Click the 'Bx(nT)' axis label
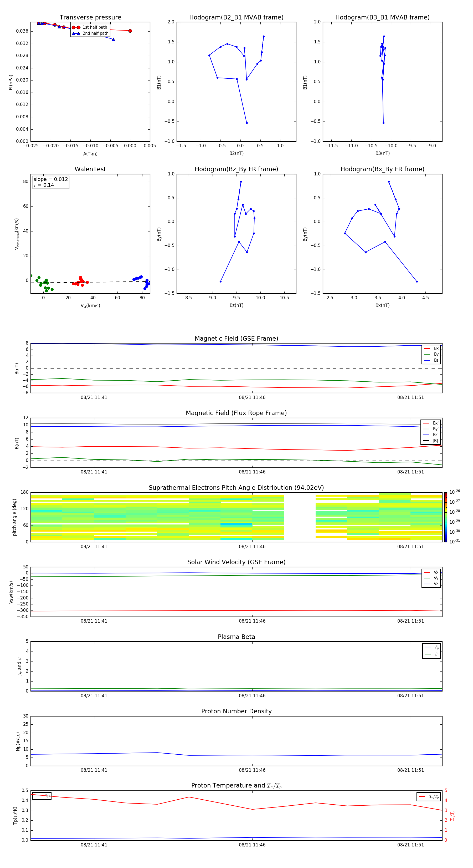The height and width of the screenshot is (868, 473). coord(382,305)
